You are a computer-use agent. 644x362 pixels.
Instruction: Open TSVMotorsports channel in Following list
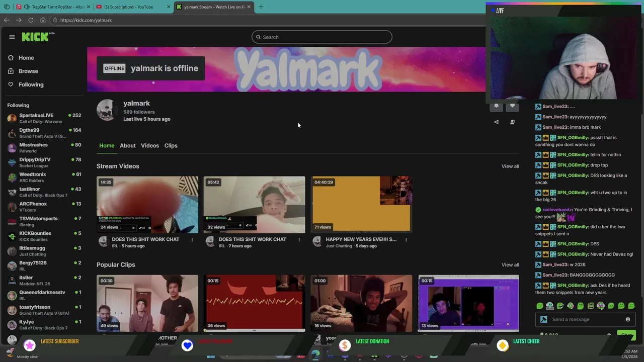click(x=44, y=221)
